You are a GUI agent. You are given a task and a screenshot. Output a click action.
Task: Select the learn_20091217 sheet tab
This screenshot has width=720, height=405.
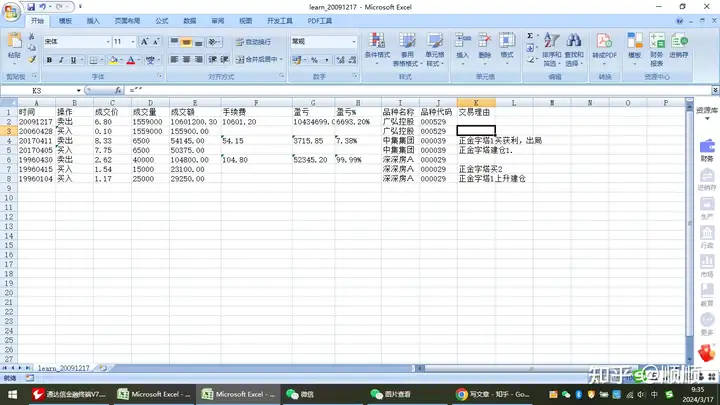click(63, 368)
